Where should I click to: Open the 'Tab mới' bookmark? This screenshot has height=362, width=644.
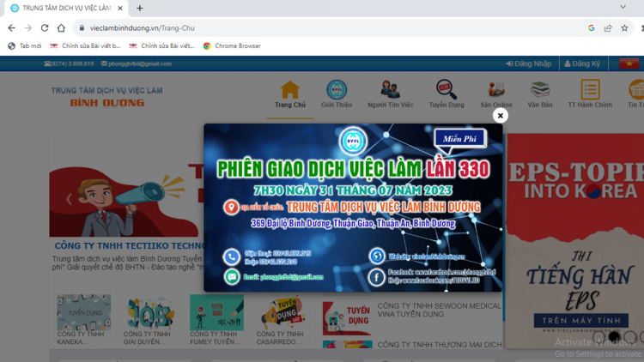(25, 46)
